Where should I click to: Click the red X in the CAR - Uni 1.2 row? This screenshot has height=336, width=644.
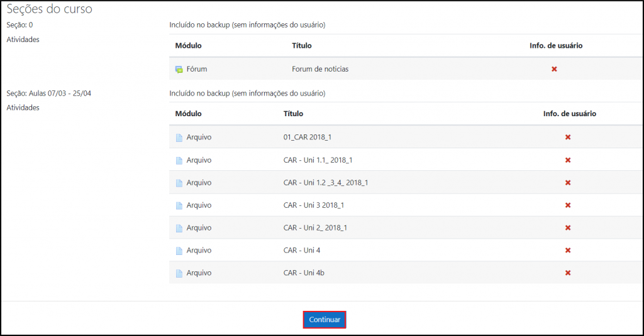pyautogui.click(x=568, y=182)
